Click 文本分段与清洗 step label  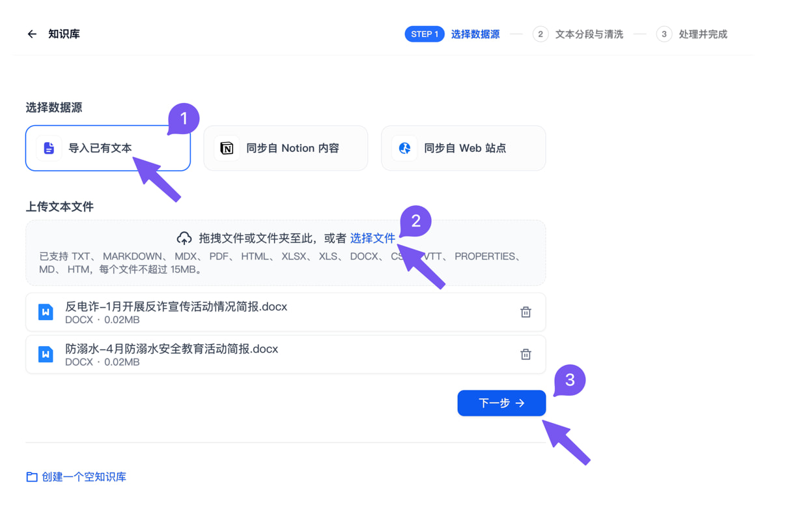[589, 34]
